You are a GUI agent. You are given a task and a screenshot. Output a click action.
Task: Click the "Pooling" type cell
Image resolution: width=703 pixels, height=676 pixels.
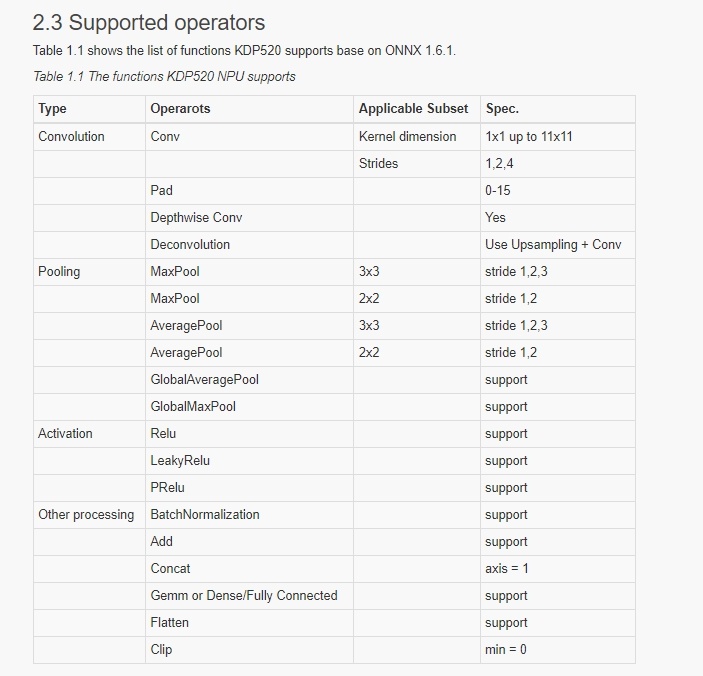pos(59,271)
